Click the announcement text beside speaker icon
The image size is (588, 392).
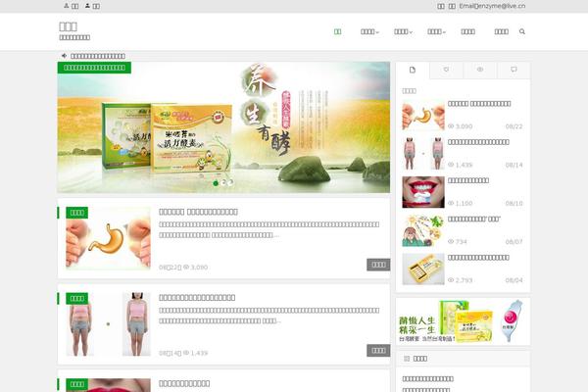click(x=98, y=56)
